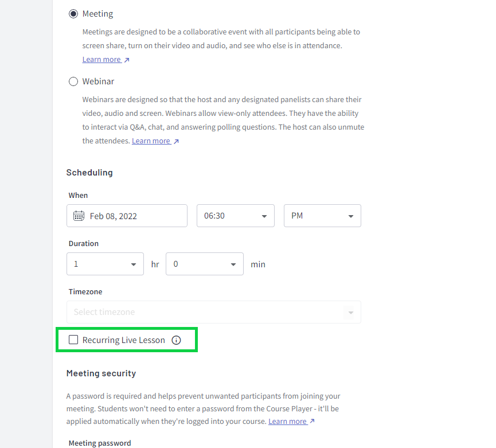Click the chevron icon on the timezone selector
The image size is (496, 448).
click(x=350, y=312)
